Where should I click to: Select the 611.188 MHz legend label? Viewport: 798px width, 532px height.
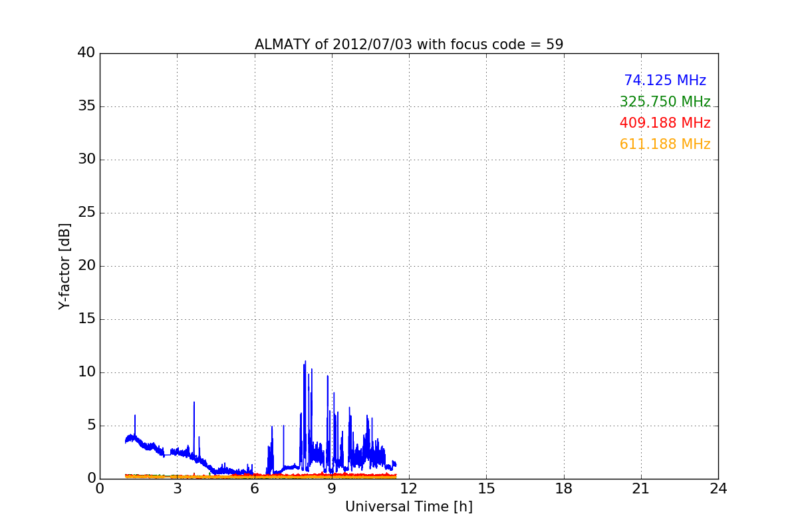[665, 144]
